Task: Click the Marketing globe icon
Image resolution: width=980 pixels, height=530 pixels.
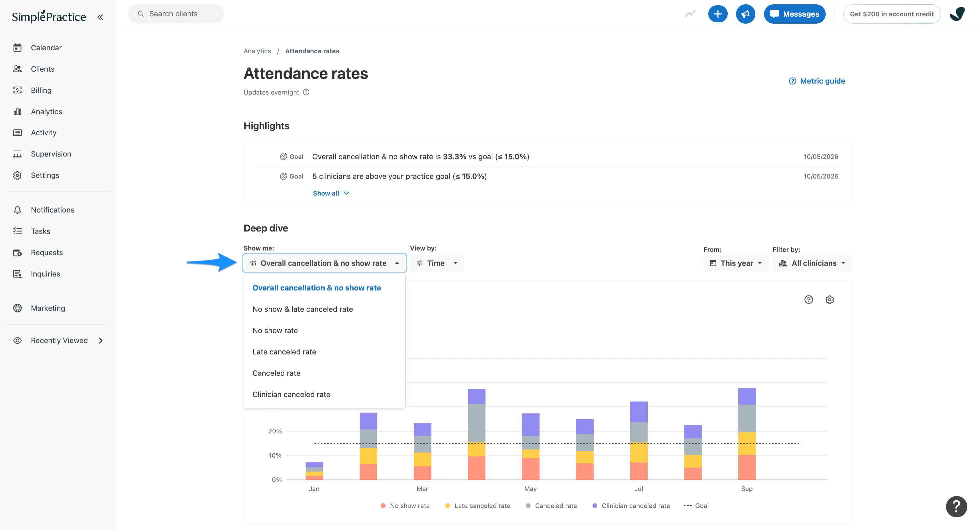Action: tap(17, 308)
